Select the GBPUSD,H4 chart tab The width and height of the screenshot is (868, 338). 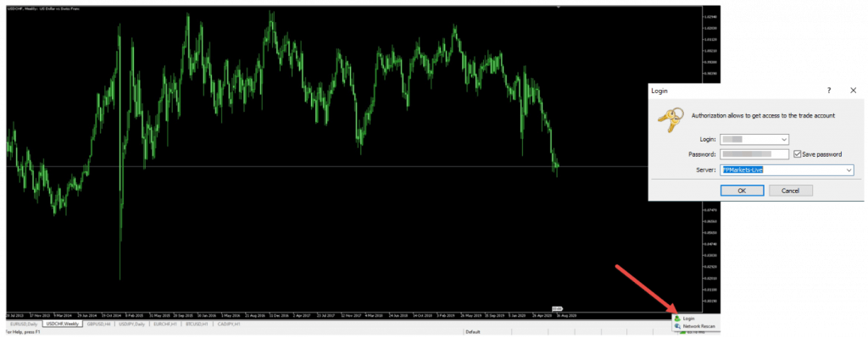pyautogui.click(x=99, y=324)
